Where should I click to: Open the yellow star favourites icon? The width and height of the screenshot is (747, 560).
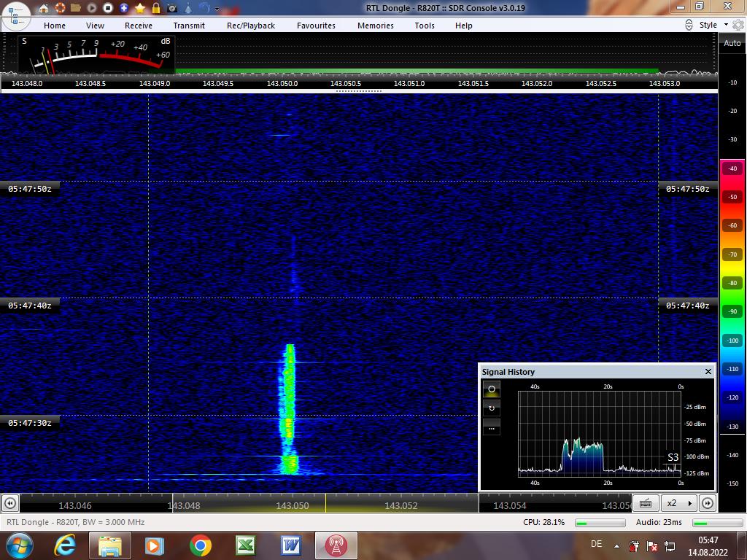[x=140, y=7]
